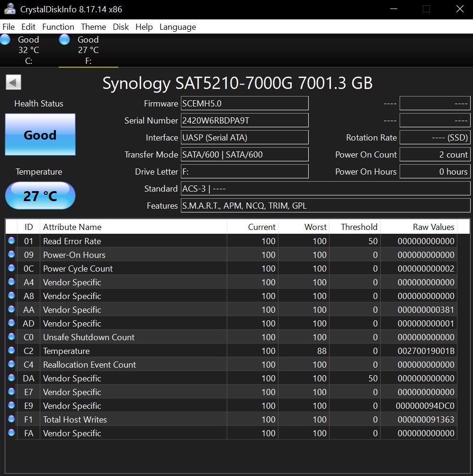Click status orb of A4 Vendor Specific row
473x476 pixels.
[11, 282]
